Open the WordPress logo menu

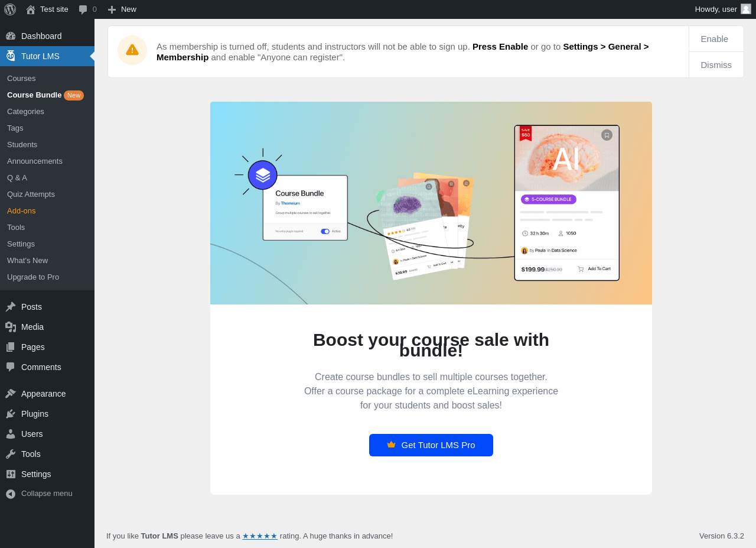pos(10,9)
